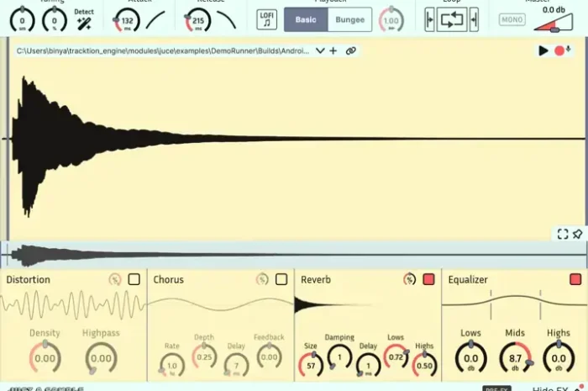Click the Chorus mix percent icon
Image resolution: width=588 pixels, height=391 pixels.
click(262, 279)
